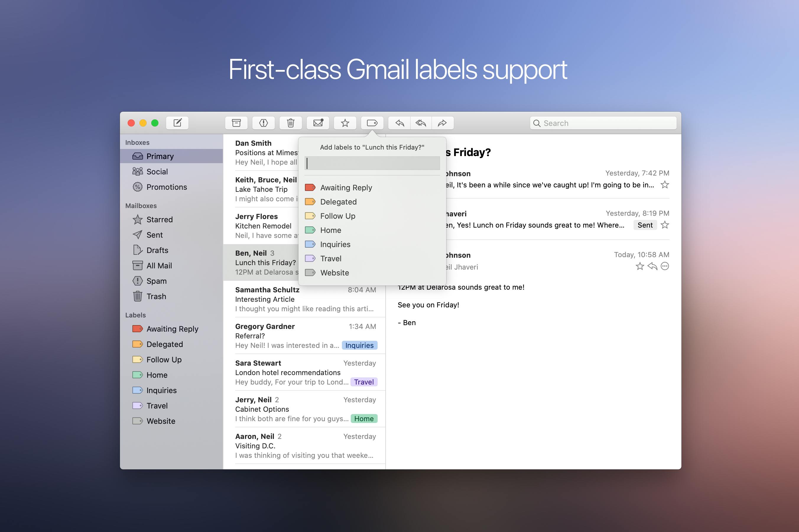Archive the selected conversation
Viewport: 799px width, 532px height.
pyautogui.click(x=236, y=123)
